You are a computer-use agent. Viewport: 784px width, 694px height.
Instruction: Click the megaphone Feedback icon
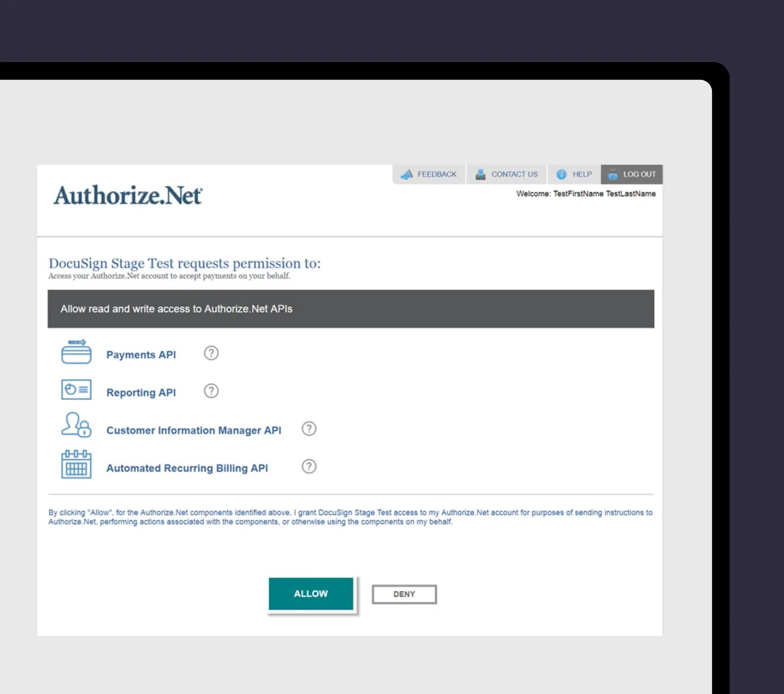click(x=407, y=174)
